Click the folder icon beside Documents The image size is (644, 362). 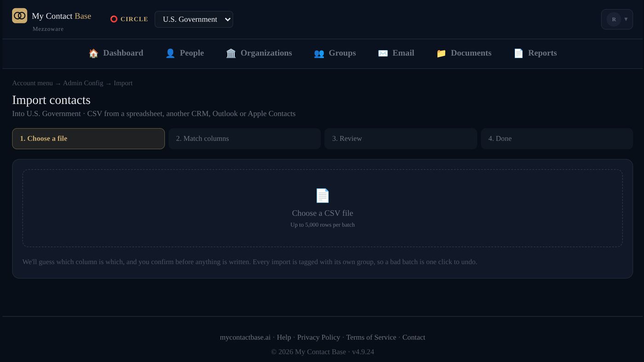[441, 53]
